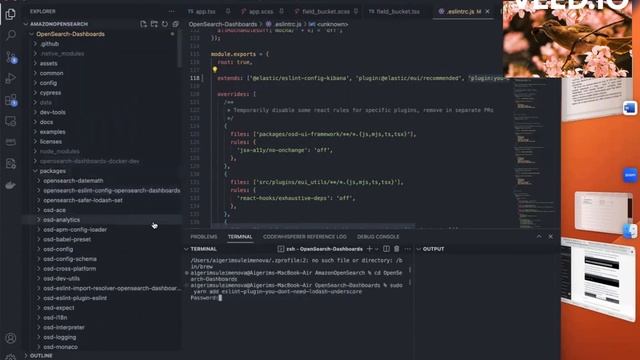Open the docs folder
The image size is (640, 360).
[46, 122]
